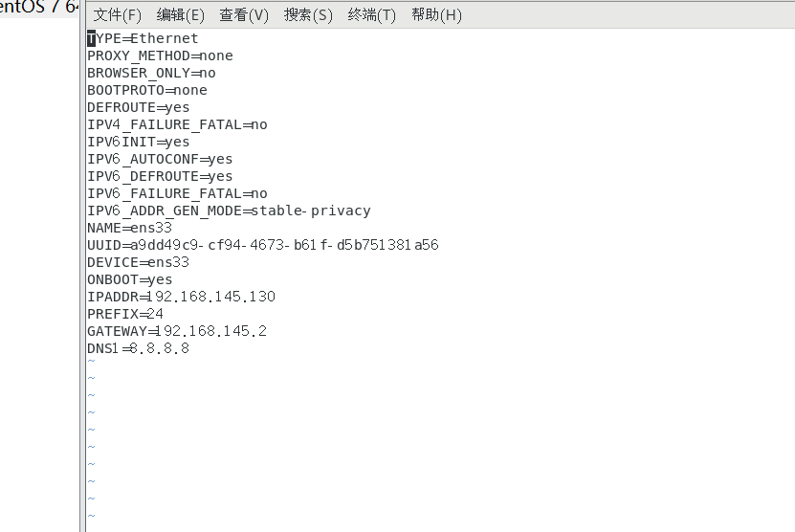The width and height of the screenshot is (795, 532).
Task: Open the 编辑(E) menu
Action: 180,15
